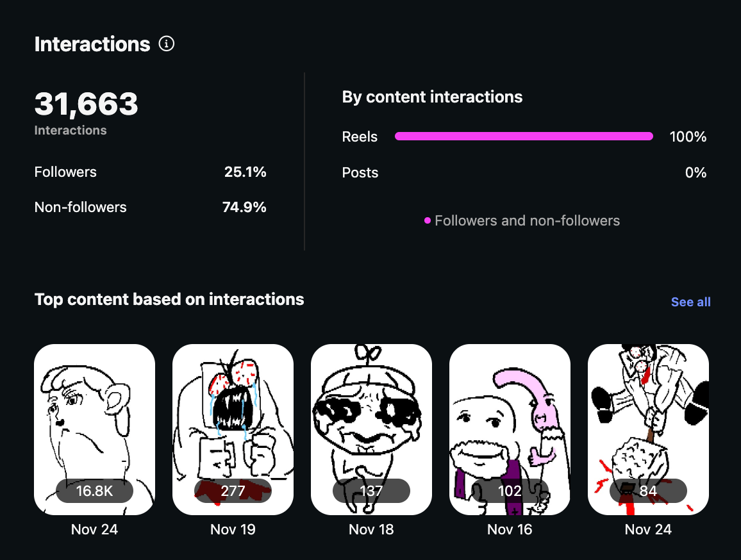Click the info icon beside Interactions

point(167,44)
